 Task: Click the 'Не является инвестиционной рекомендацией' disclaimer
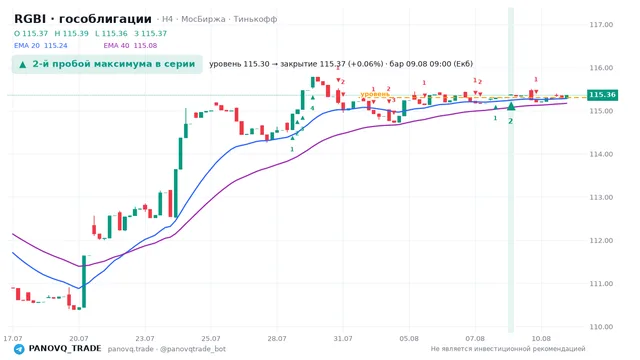[508, 349]
